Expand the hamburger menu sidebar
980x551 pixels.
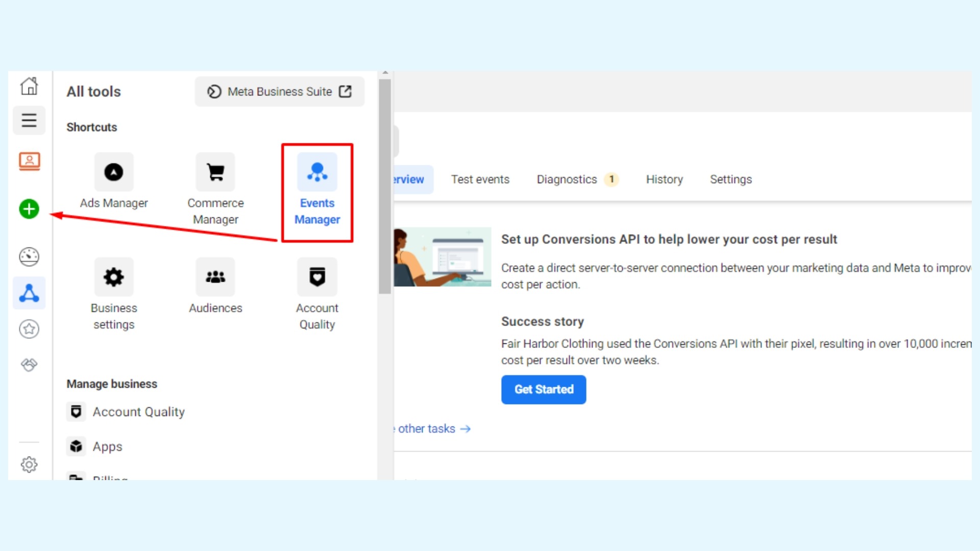coord(28,120)
